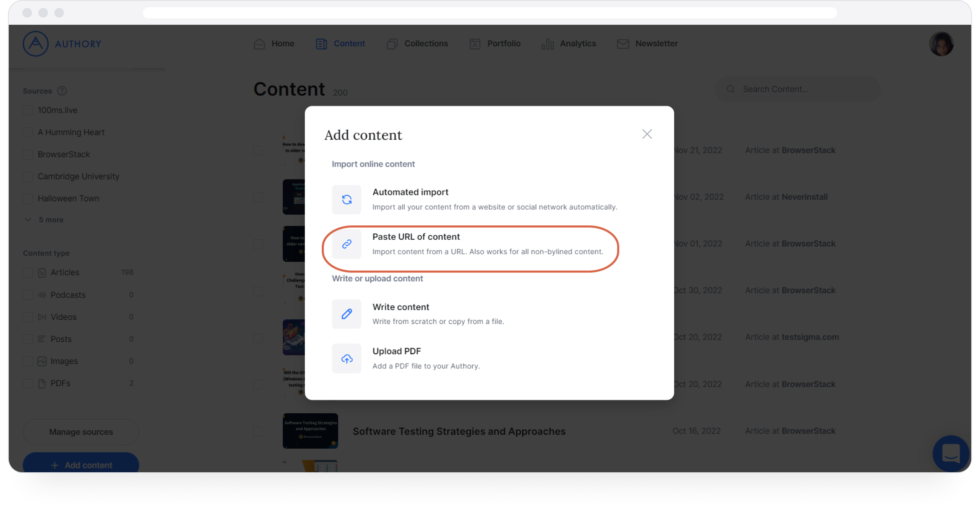This screenshot has height=513, width=980.
Task: Click the browser address bar
Action: coord(490,13)
